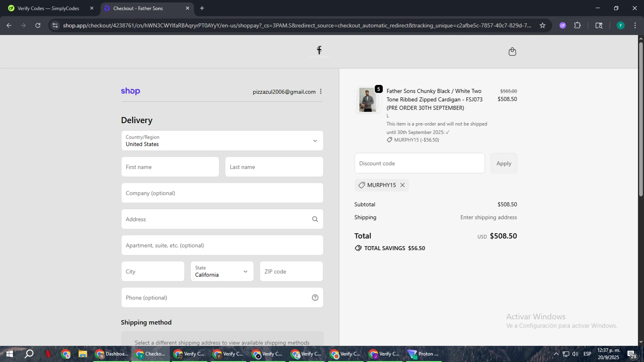Click the City field
Image resolution: width=644 pixels, height=362 pixels.
coord(152,271)
